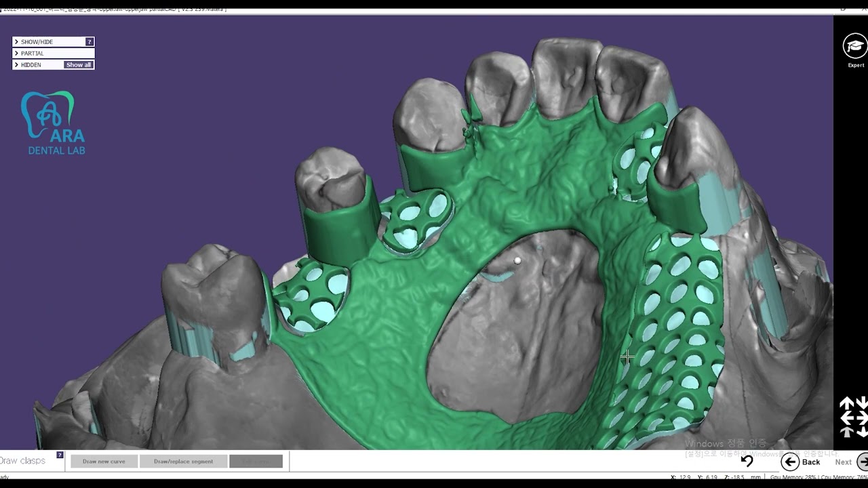Screen dimensions: 868x488
Task: Click Show all for hidden objects
Action: click(79, 65)
